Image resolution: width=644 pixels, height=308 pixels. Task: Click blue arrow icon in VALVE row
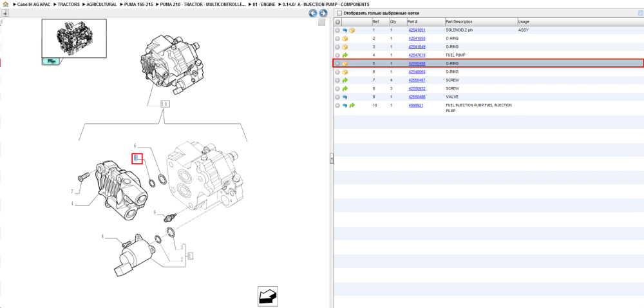345,97
